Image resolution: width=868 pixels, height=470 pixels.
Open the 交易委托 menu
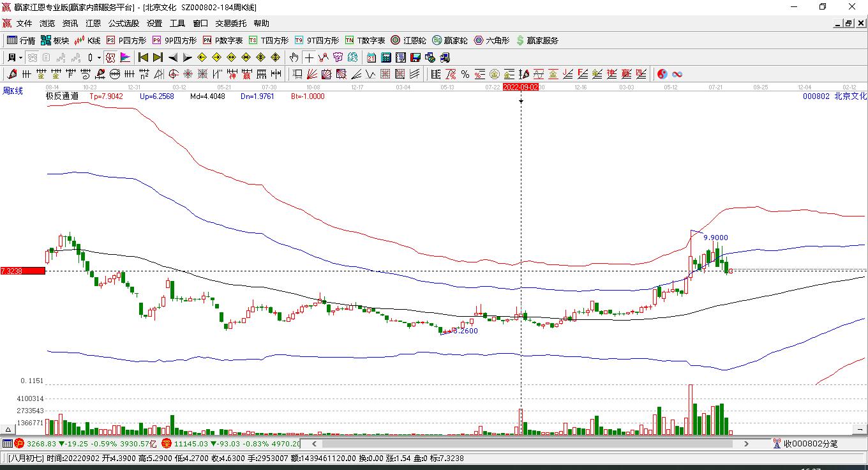point(230,24)
